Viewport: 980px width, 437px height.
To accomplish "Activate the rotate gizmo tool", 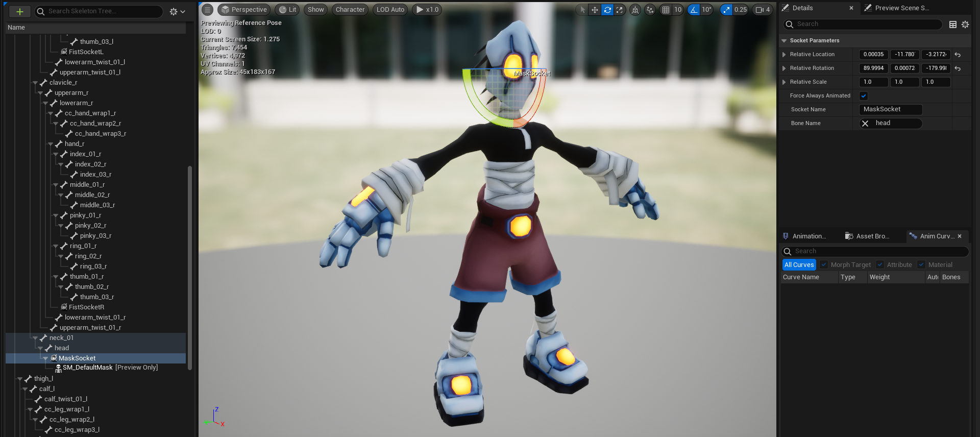I will pos(607,10).
